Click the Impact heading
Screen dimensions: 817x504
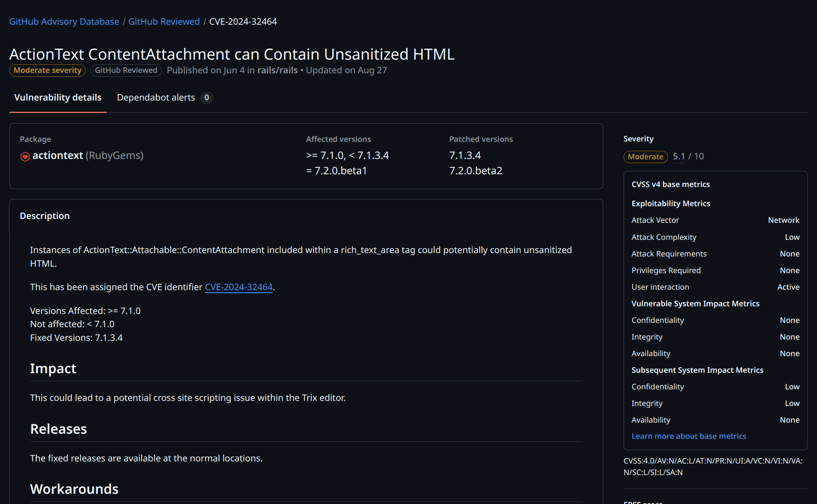[x=53, y=369]
